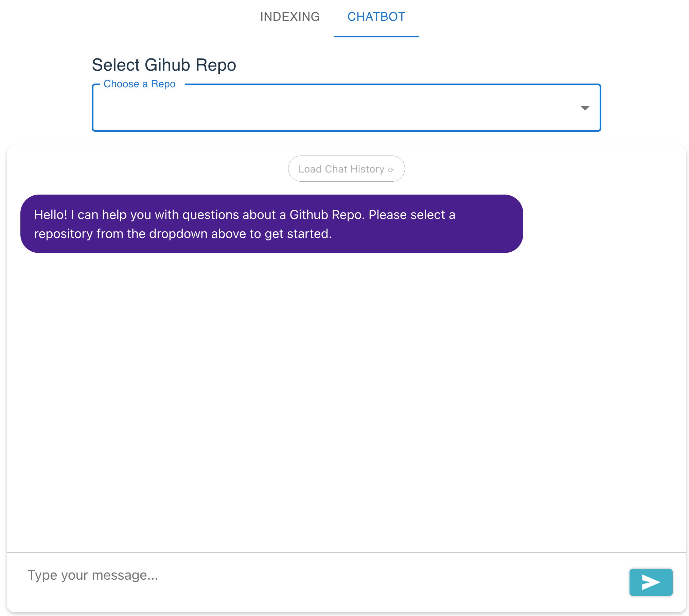
Task: Click the send message arrow button
Action: click(651, 582)
